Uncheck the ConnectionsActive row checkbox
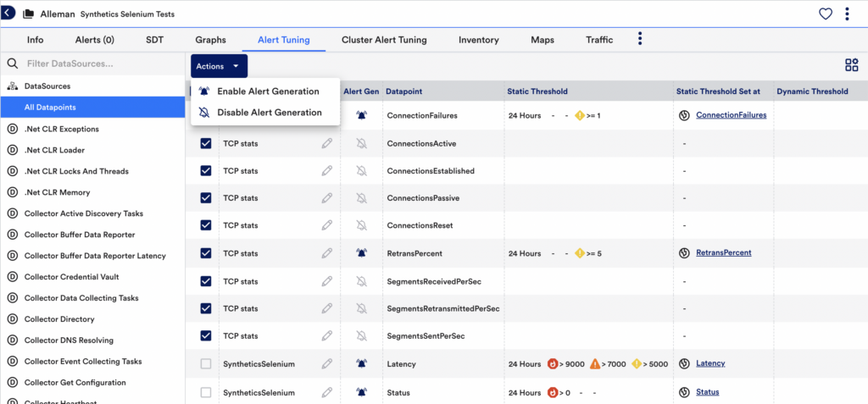Image resolution: width=868 pixels, height=404 pixels. point(206,144)
